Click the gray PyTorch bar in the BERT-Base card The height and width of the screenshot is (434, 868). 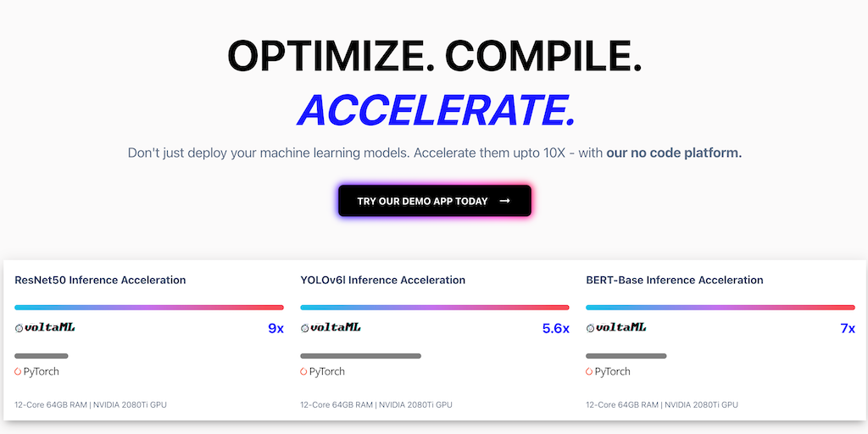tap(626, 356)
